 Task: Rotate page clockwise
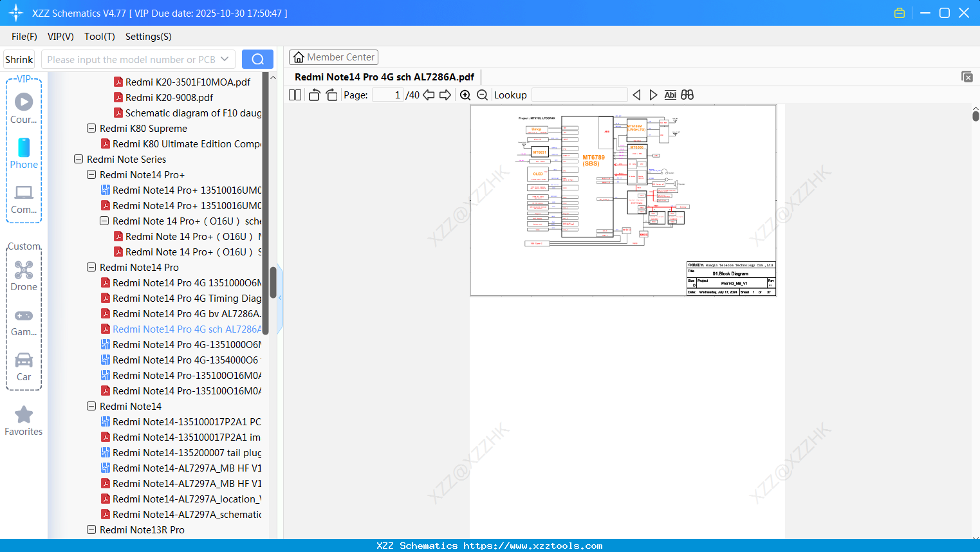coord(332,95)
